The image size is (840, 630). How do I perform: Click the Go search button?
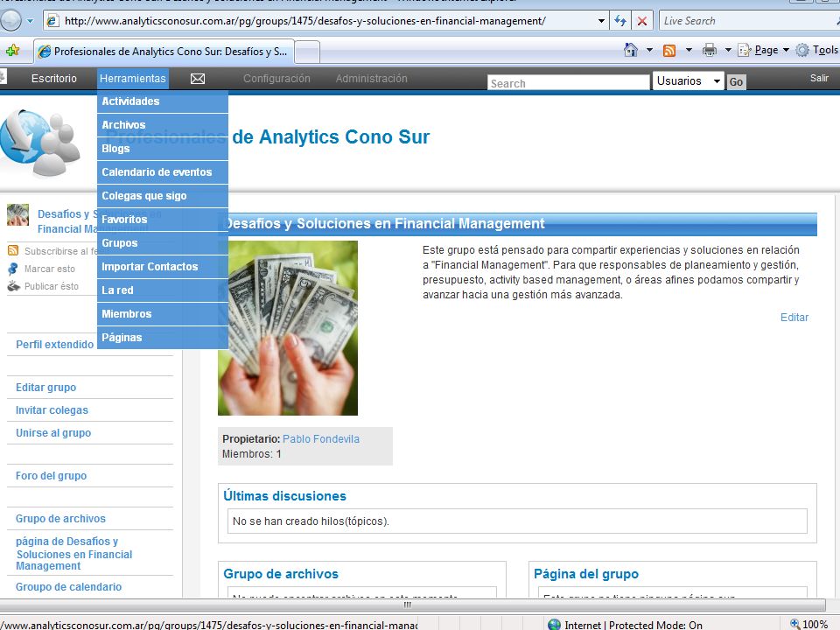pos(736,82)
